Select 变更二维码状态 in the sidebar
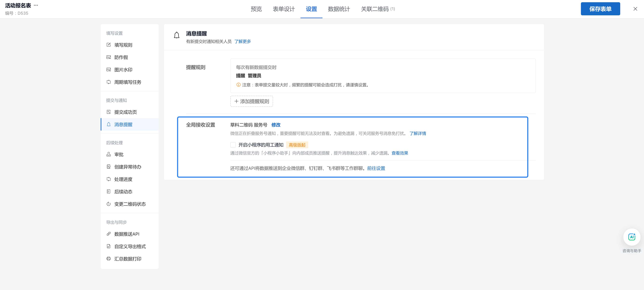 [x=129, y=204]
